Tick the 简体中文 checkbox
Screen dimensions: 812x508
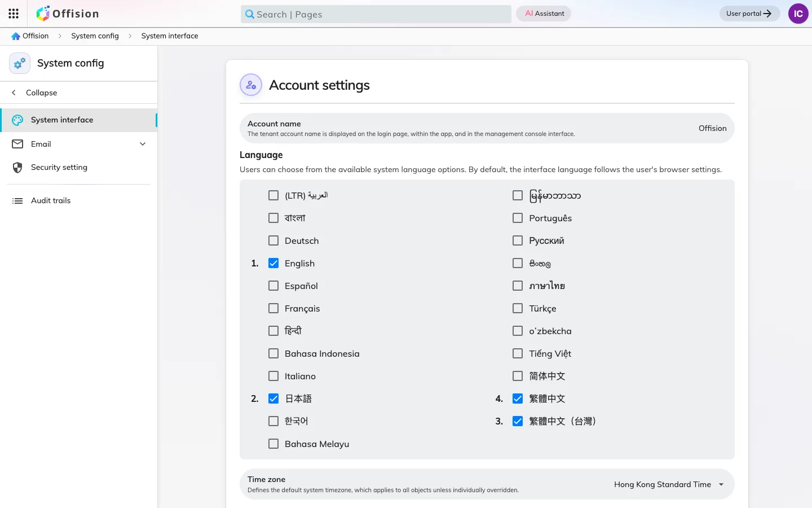[x=518, y=376]
